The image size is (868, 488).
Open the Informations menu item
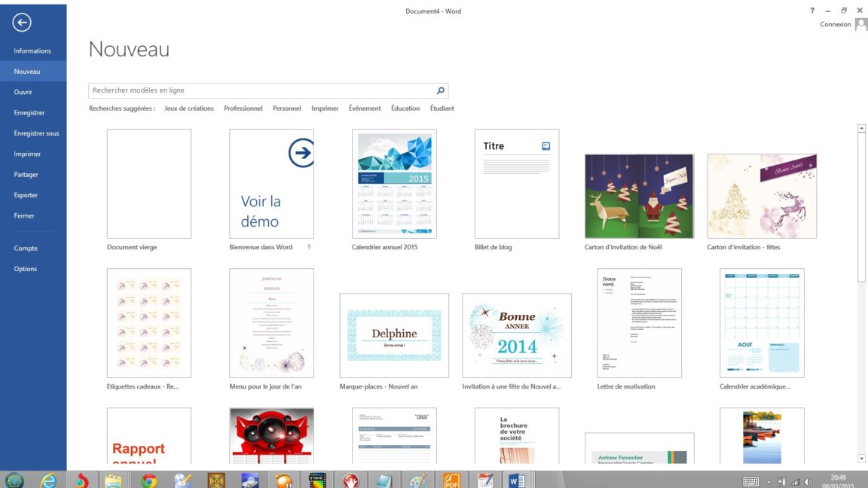click(32, 51)
